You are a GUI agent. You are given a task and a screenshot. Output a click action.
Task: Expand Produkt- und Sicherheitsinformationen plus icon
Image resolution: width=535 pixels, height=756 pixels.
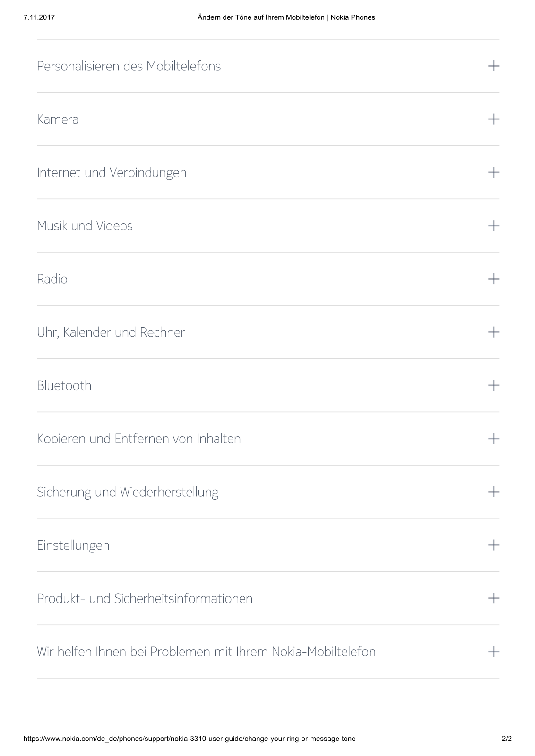493,598
